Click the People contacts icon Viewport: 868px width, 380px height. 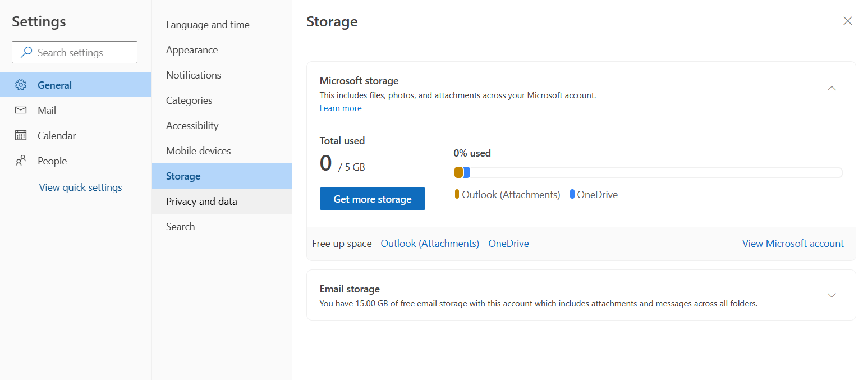21,161
